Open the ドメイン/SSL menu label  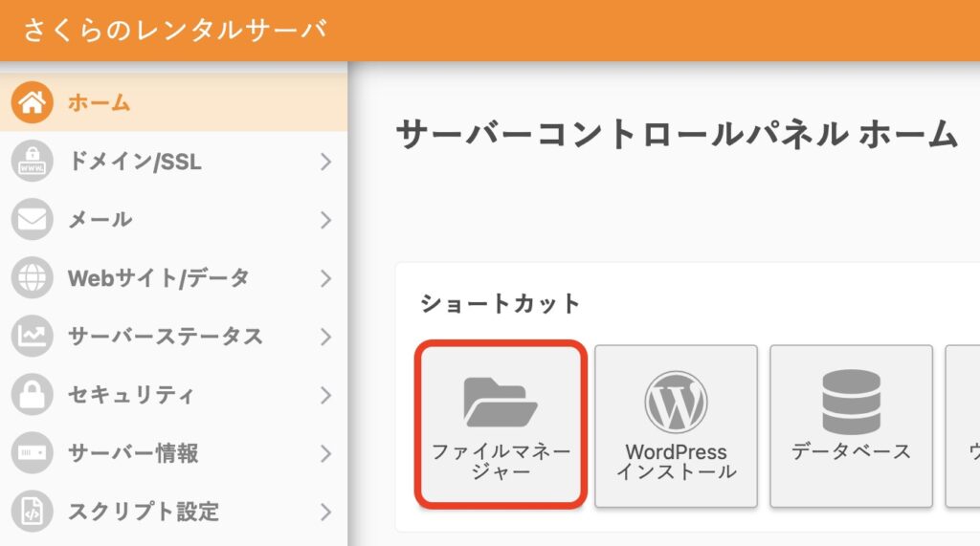click(x=135, y=162)
